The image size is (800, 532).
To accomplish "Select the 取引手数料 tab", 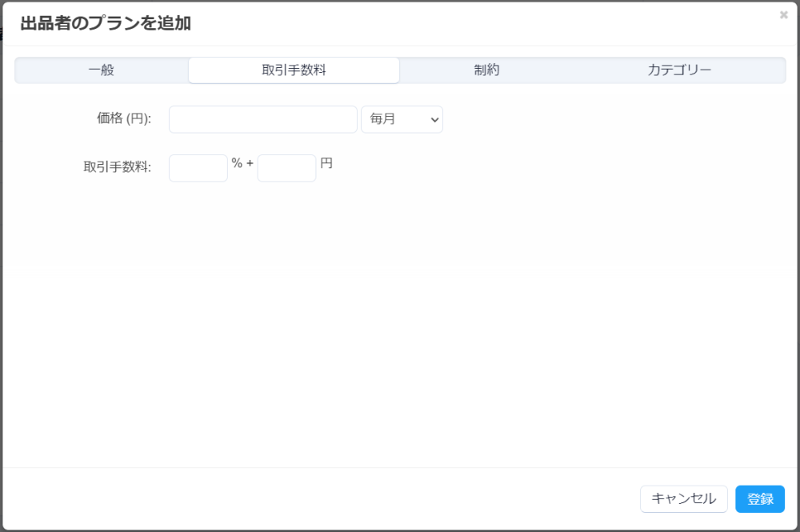I will click(x=294, y=70).
